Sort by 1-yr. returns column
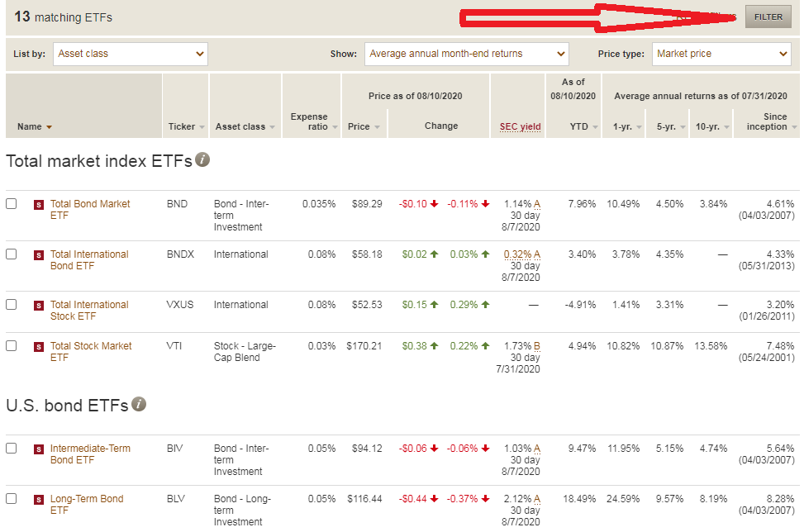The image size is (804, 532). point(627,126)
